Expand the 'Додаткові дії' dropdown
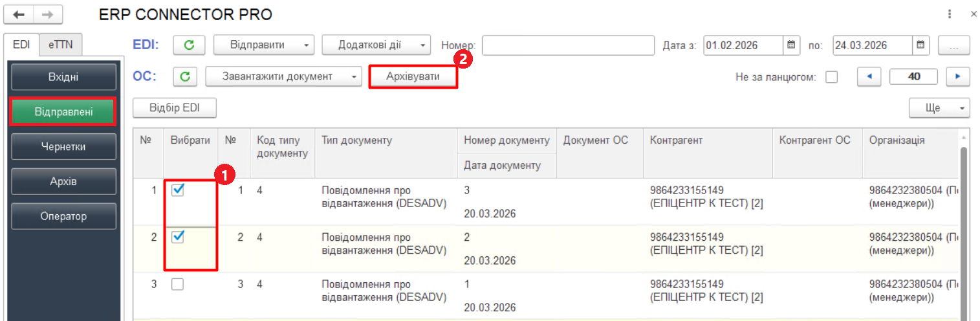 376,45
